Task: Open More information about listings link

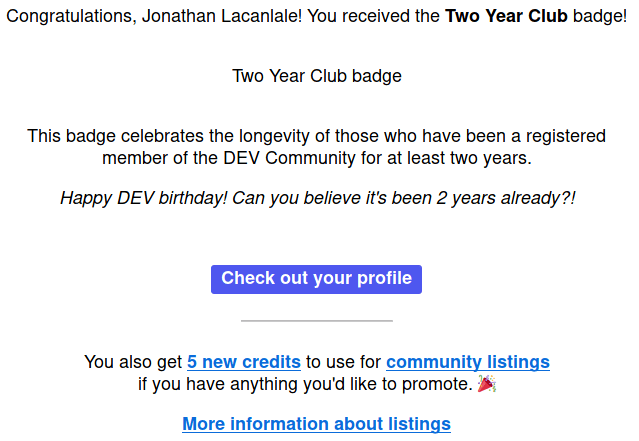Action: (316, 424)
